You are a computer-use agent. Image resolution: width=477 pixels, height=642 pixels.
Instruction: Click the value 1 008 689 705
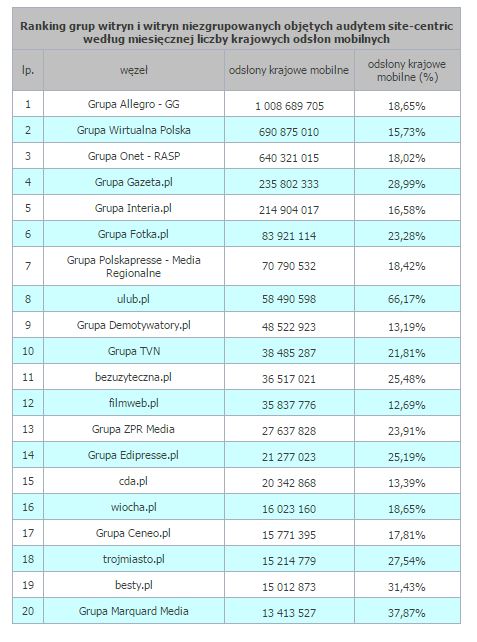click(289, 106)
